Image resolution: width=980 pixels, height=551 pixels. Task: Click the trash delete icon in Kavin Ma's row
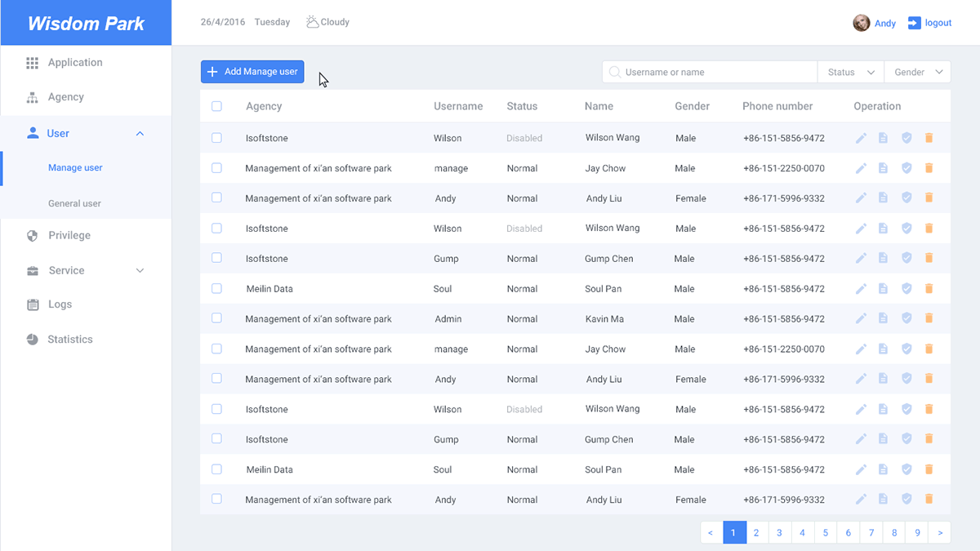click(x=929, y=318)
